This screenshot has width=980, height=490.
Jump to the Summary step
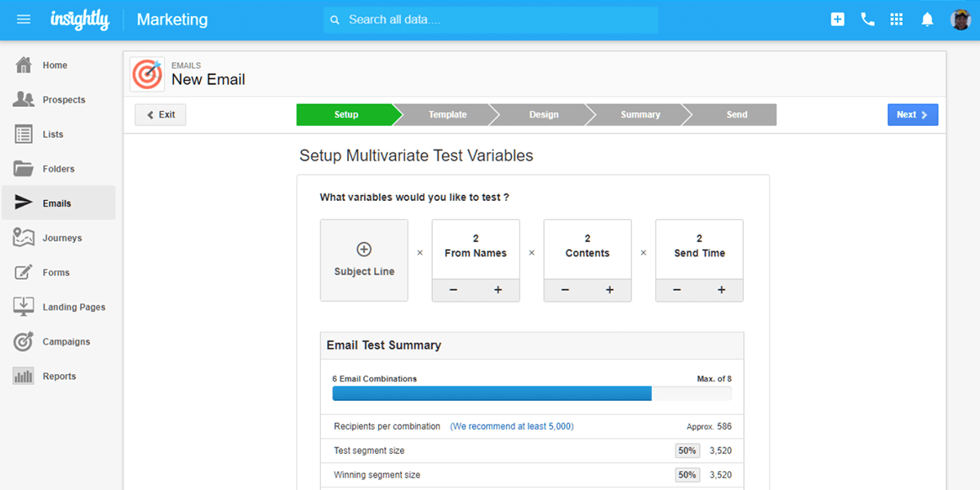[x=640, y=115]
